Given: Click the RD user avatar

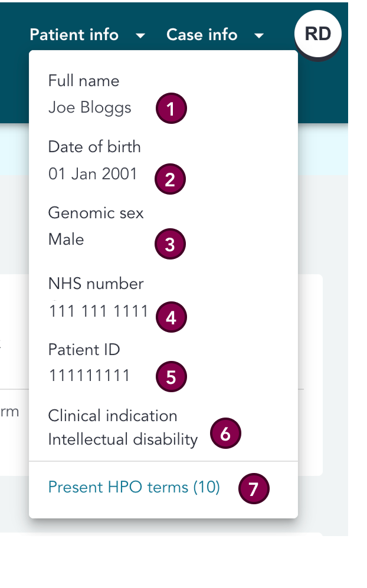Looking at the screenshot, I should pos(318,34).
